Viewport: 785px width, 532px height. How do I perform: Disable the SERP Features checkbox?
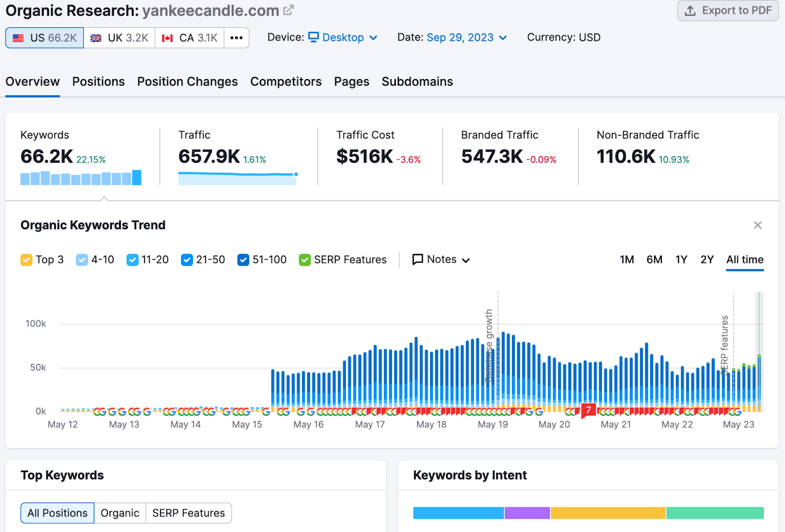(305, 260)
